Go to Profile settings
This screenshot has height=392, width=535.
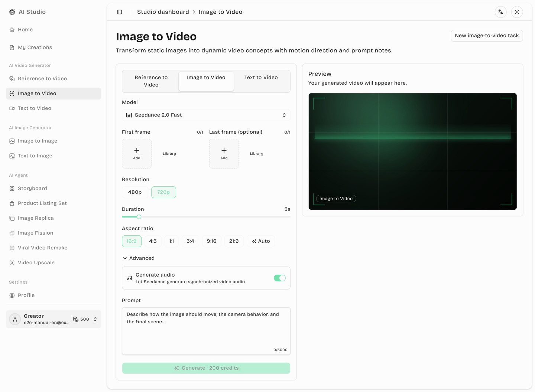[53, 295]
